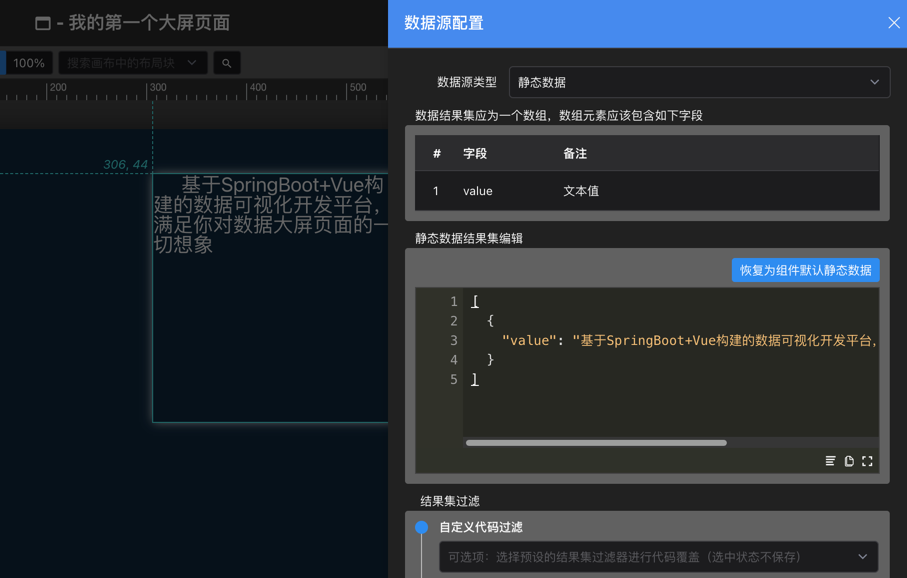The height and width of the screenshot is (578, 907).
Task: Click the 我的第一个大屏页面 page title
Action: (149, 23)
